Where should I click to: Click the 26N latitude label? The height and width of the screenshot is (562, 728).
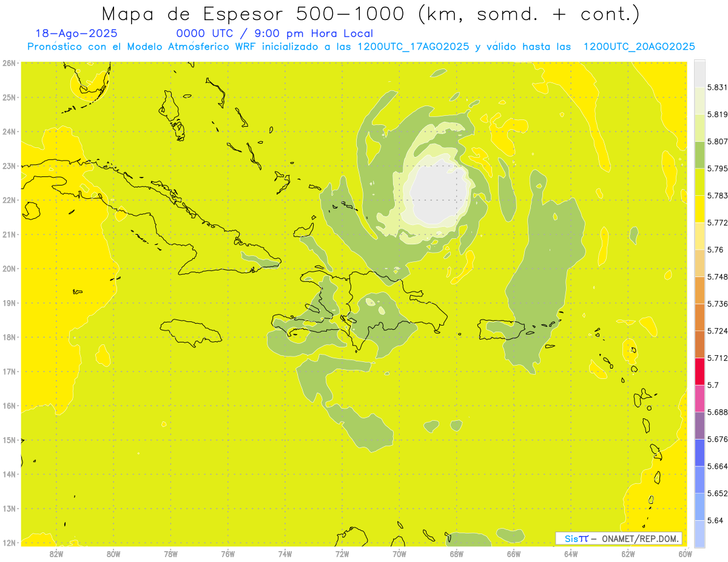point(9,63)
